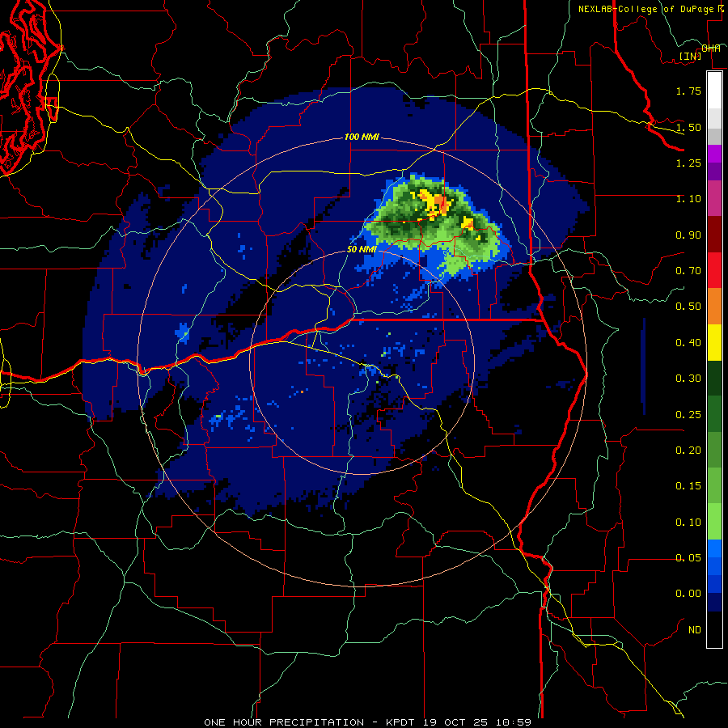The width and height of the screenshot is (728, 728).
Task: Select the 0.25 legend value
Action: click(688, 415)
